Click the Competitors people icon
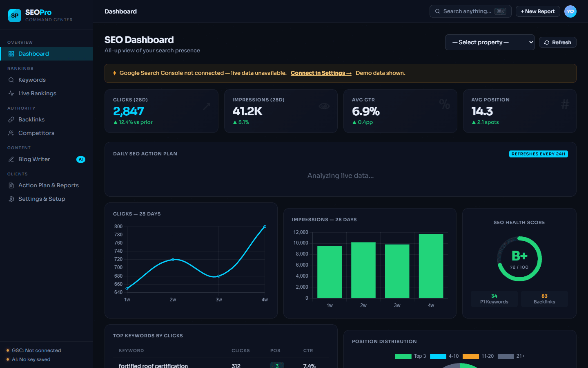The height and width of the screenshot is (368, 588). tap(11, 133)
